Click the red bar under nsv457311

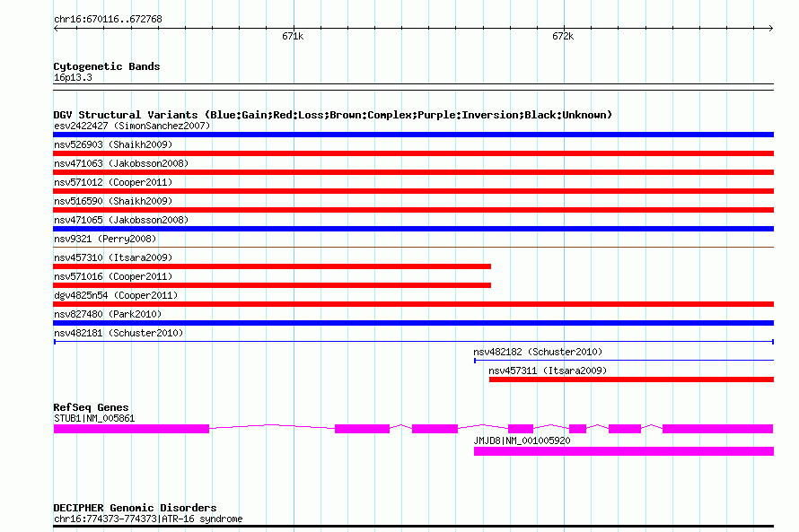pos(631,379)
